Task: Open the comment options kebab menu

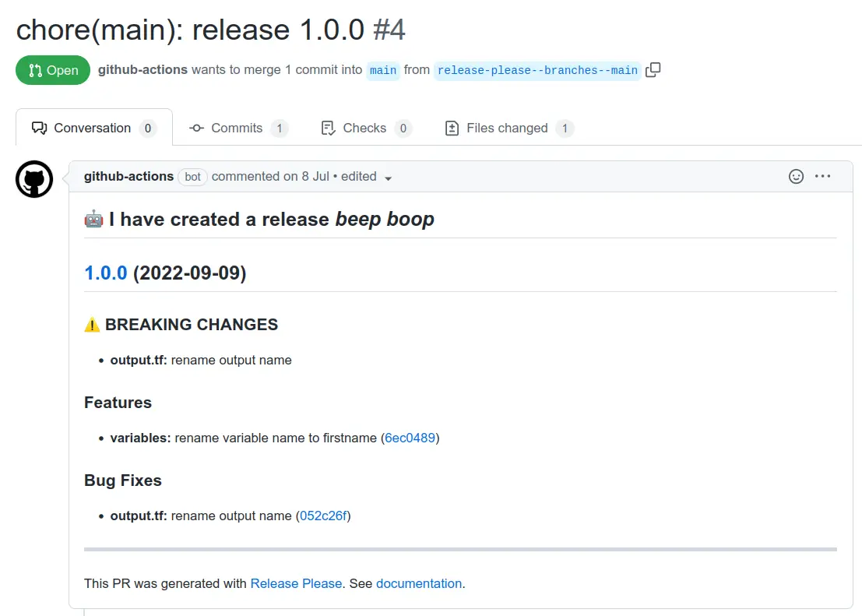Action: (823, 176)
